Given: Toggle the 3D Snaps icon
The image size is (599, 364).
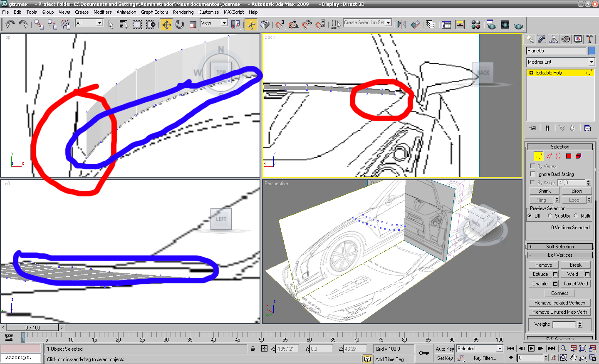Looking at the screenshot, I should pyautogui.click(x=280, y=25).
